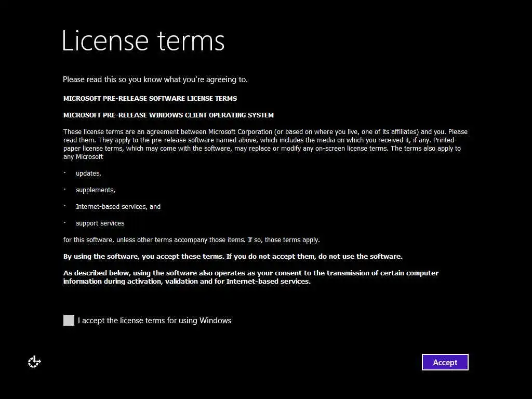Click "As described below, using the software" paragraph
Image resolution: width=532 pixels, height=399 pixels.
[251, 277]
